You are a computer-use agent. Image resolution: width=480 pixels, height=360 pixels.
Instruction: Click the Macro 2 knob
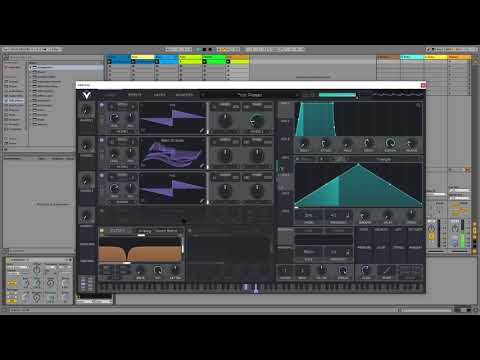[86, 146]
